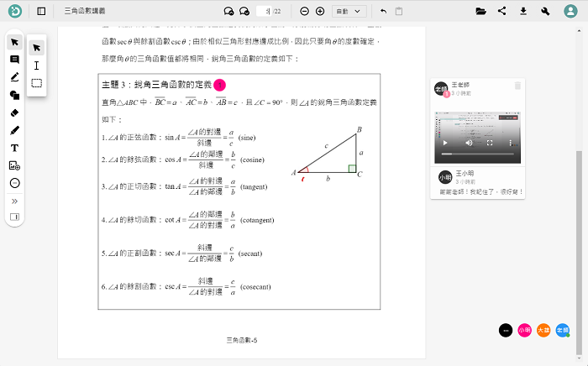The width and height of the screenshot is (588, 366).
Task: Choose the highlighter underline tool
Action: 14,77
